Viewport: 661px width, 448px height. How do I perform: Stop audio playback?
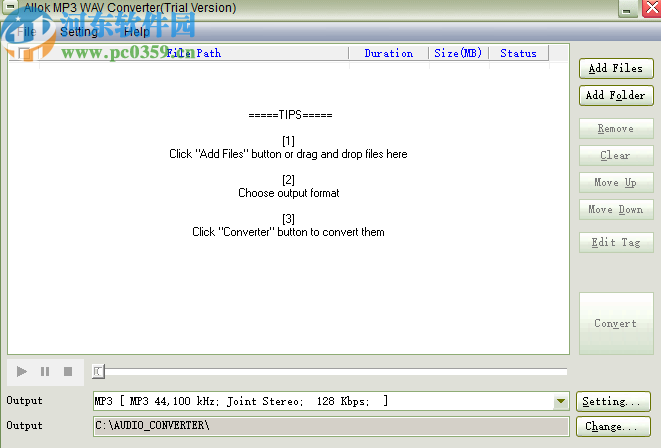pyautogui.click(x=68, y=372)
